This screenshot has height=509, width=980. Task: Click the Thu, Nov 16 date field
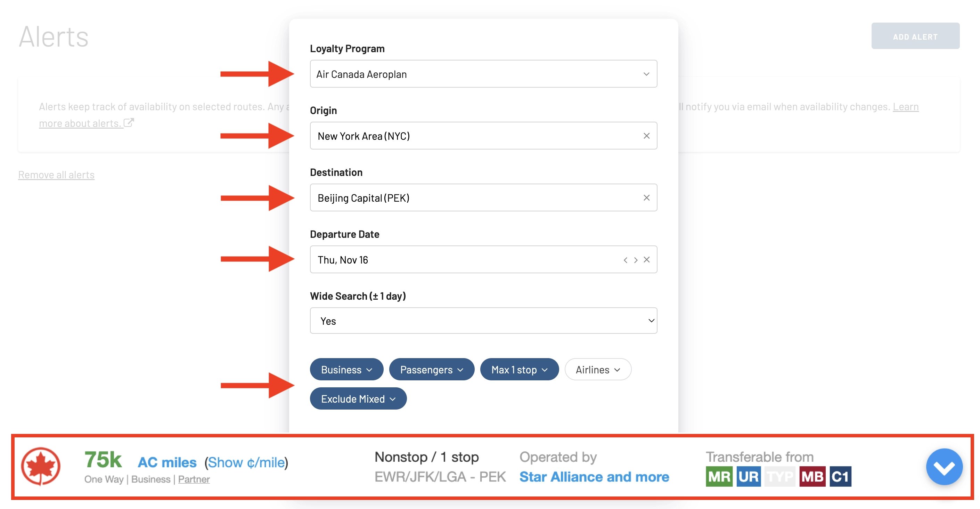pos(483,260)
